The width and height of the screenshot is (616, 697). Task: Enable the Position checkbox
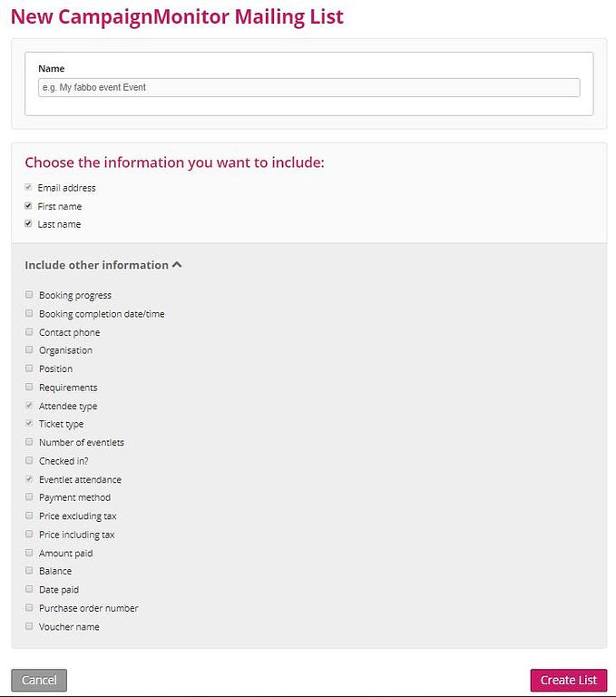click(29, 368)
